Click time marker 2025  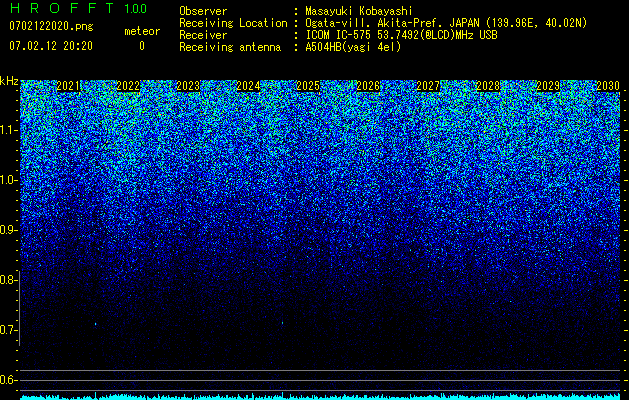click(x=308, y=86)
